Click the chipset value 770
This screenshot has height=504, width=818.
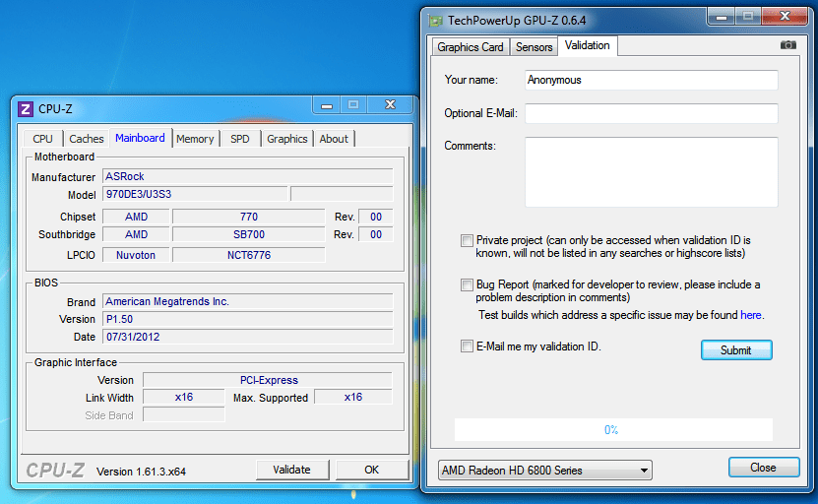[x=249, y=217]
